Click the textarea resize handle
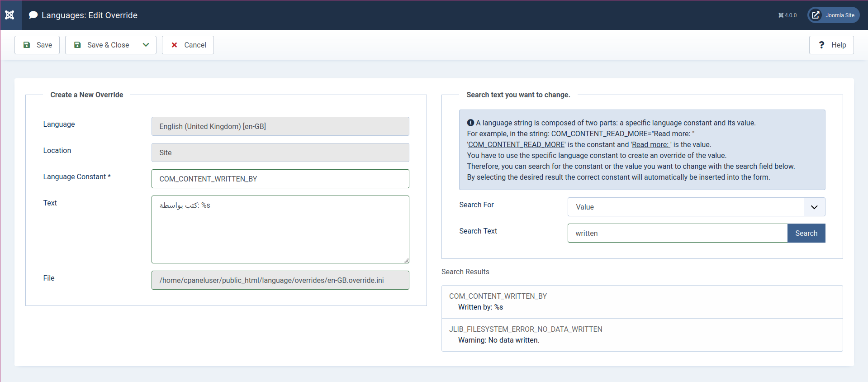 point(406,260)
